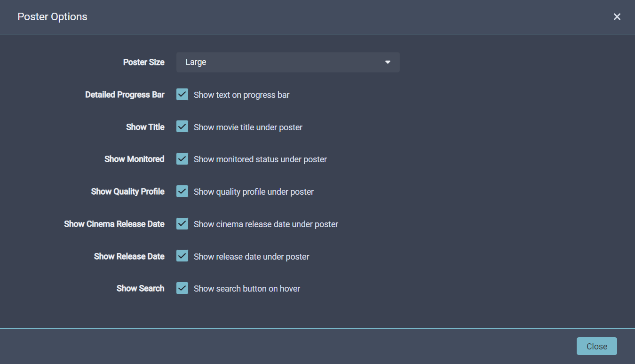Click the 'Show movie title under poster' text
This screenshot has height=364, width=635.
point(248,127)
